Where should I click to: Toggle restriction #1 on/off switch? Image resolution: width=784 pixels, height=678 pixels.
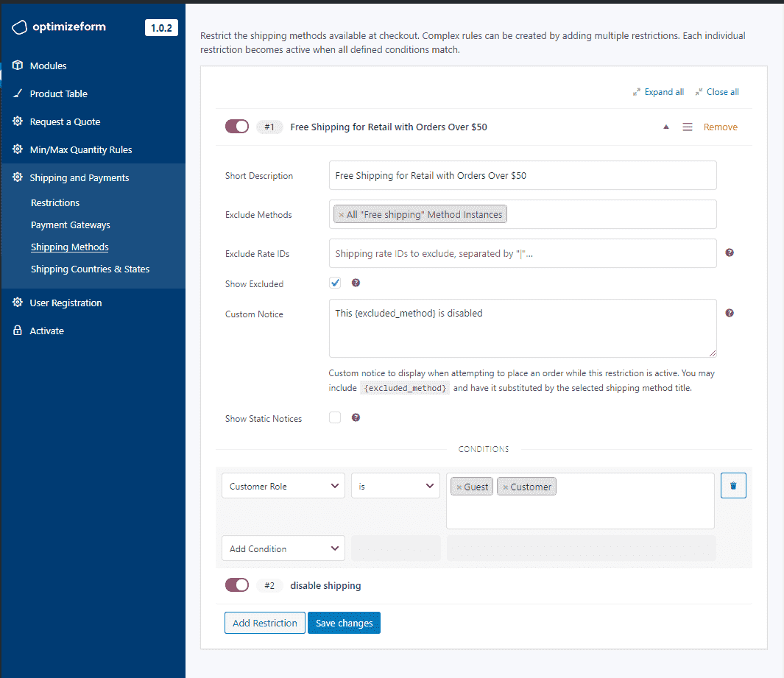tap(236, 127)
